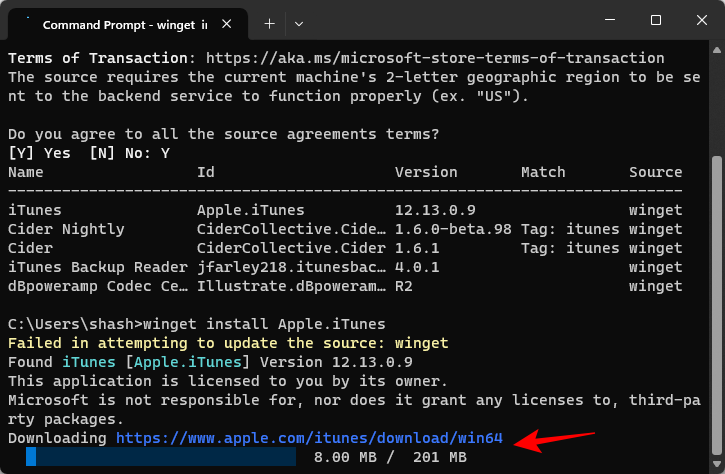Click the yellow 'Failed in attempting' warning line
The width and height of the screenshot is (725, 474).
tap(228, 343)
